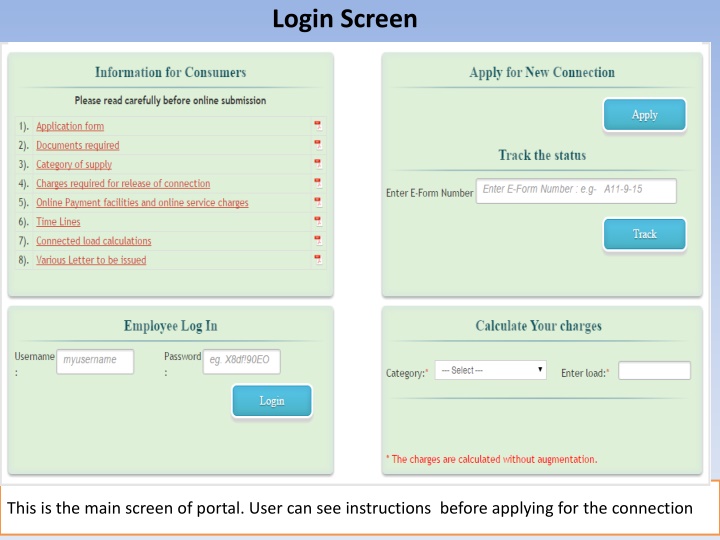
Task: Open PDF icon next to Time Lines
Action: (x=318, y=221)
